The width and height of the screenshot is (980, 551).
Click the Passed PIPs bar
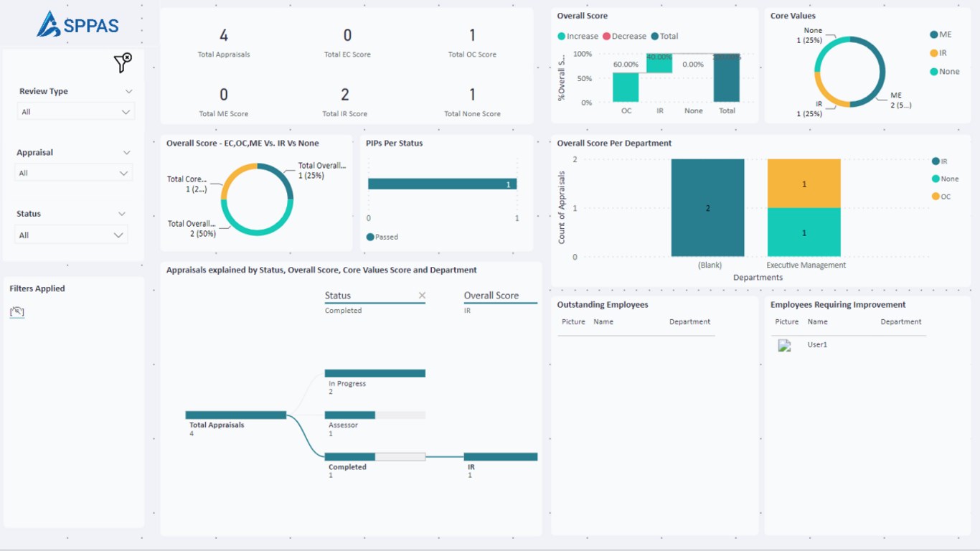(x=442, y=184)
